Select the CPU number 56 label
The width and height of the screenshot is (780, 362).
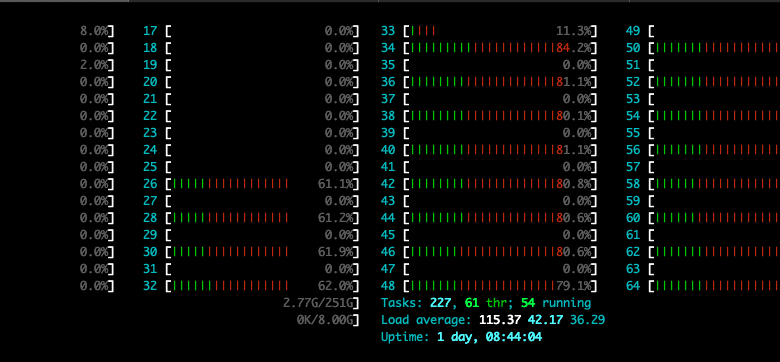633,150
